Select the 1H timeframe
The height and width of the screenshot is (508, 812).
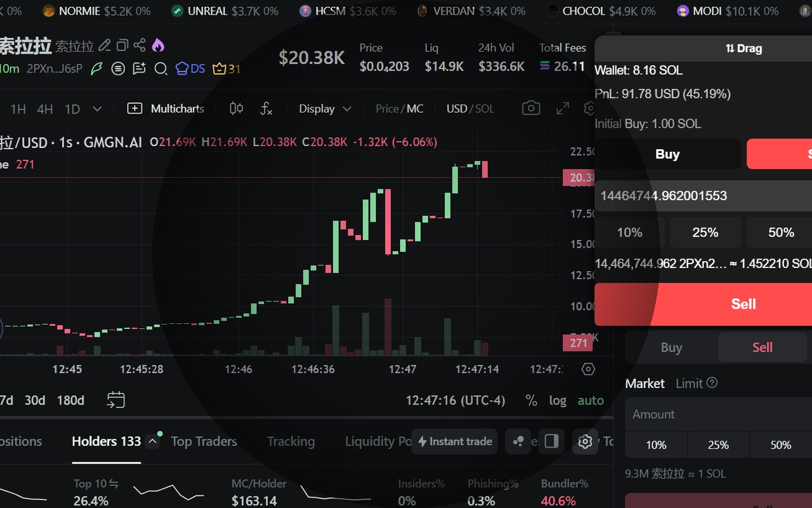18,109
